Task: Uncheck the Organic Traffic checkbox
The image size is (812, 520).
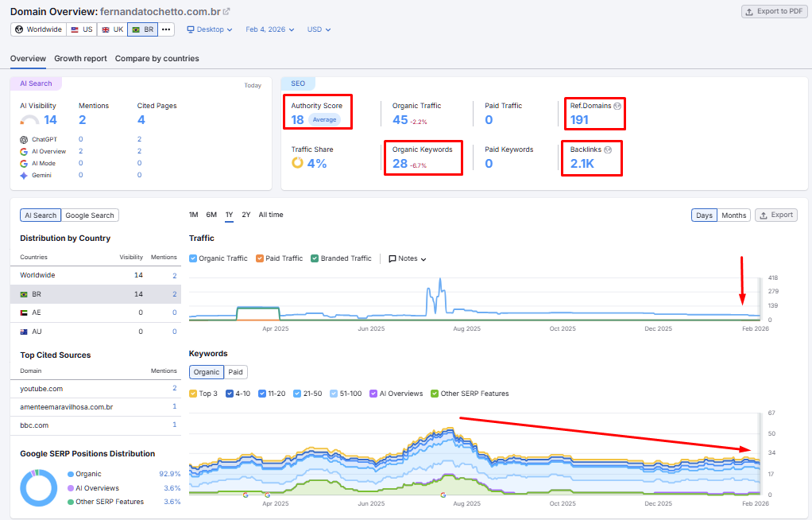Action: (x=193, y=258)
